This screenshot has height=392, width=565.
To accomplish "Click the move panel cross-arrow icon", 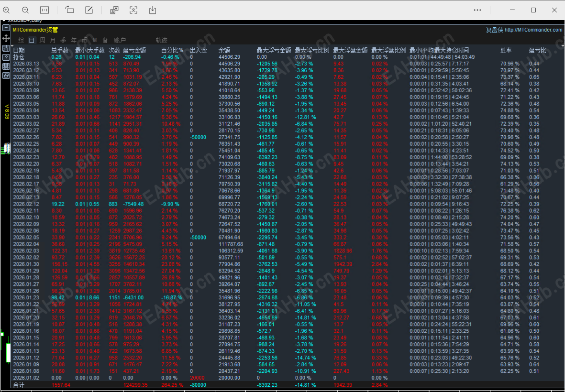I will (x=6, y=38).
